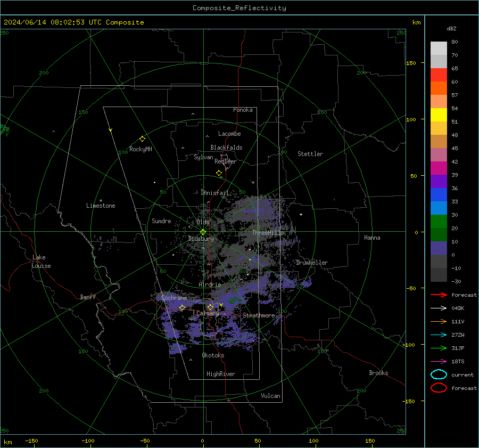Click the white plus marker west of Hanna

coord(301,214)
